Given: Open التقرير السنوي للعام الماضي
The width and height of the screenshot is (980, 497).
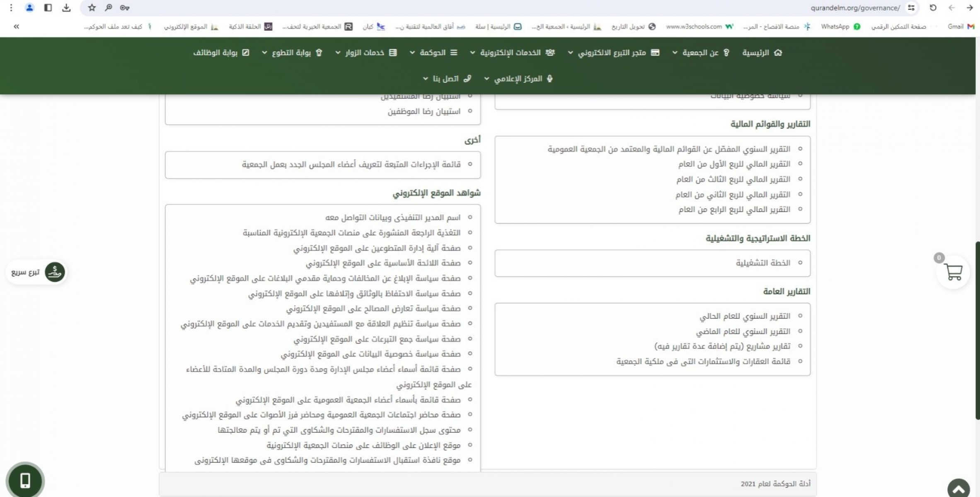Looking at the screenshot, I should [743, 332].
